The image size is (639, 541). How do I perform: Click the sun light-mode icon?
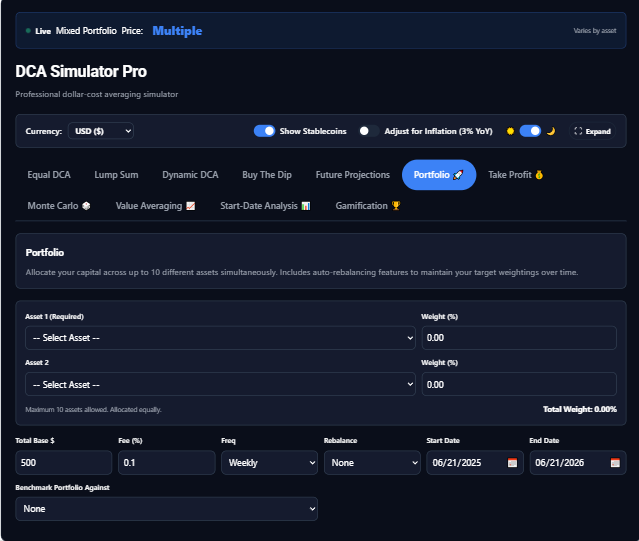[x=510, y=131]
